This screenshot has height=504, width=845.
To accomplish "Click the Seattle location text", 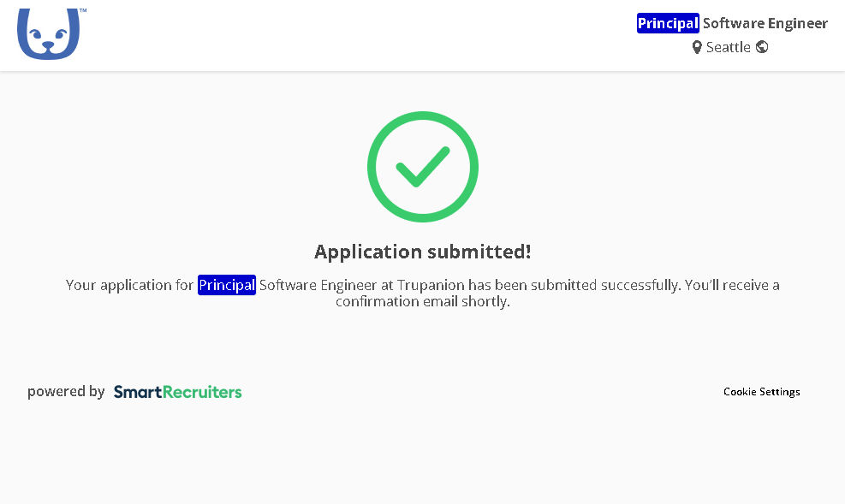I will pyautogui.click(x=728, y=47).
